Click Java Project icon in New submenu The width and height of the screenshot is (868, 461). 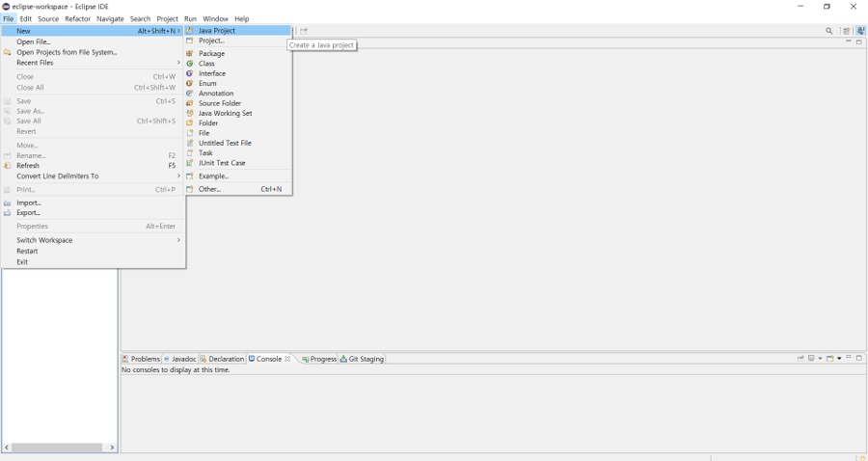point(189,31)
